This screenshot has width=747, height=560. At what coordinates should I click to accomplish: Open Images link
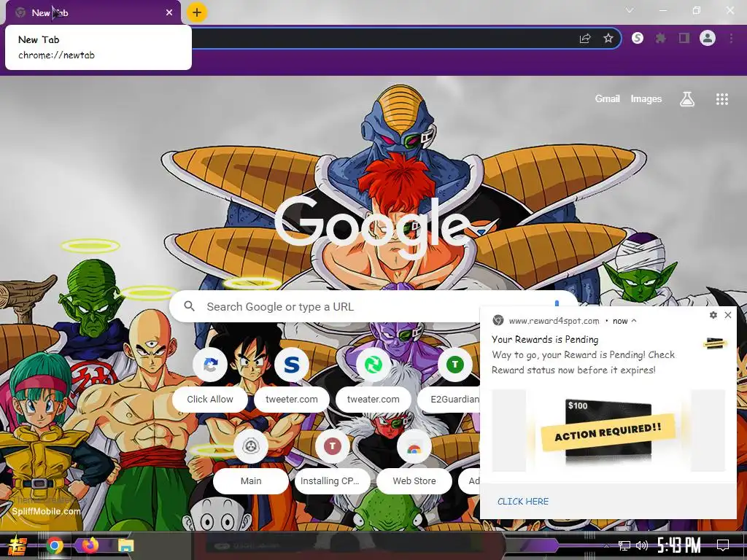tap(646, 98)
